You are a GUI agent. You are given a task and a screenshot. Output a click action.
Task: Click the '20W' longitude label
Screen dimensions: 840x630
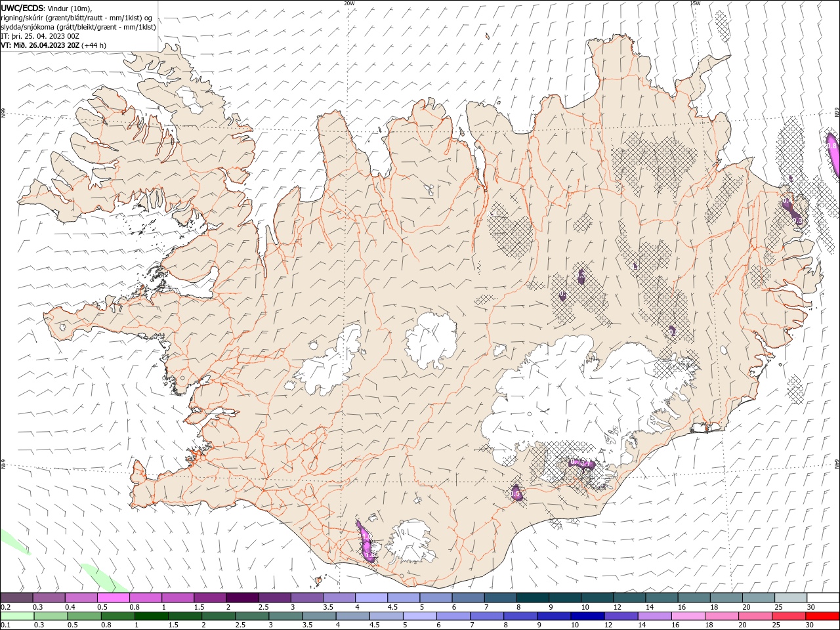point(349,3)
